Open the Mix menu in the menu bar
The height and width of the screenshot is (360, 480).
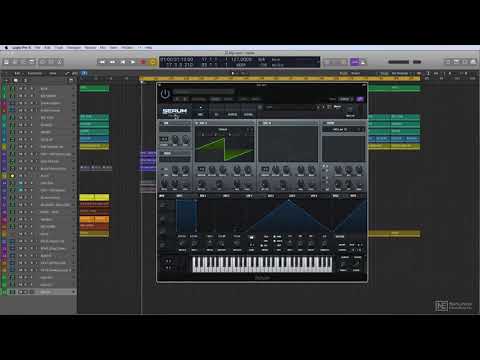(x=103, y=48)
